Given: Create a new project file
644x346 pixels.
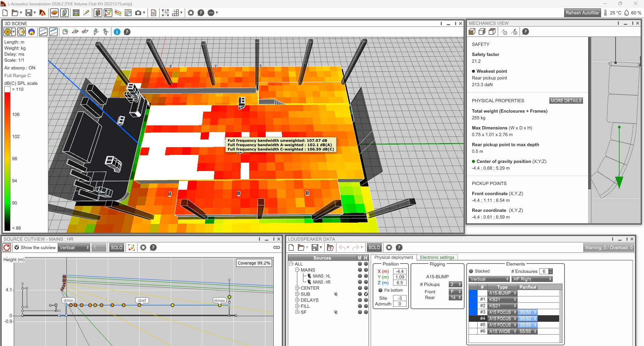Looking at the screenshot, I should click(5, 13).
